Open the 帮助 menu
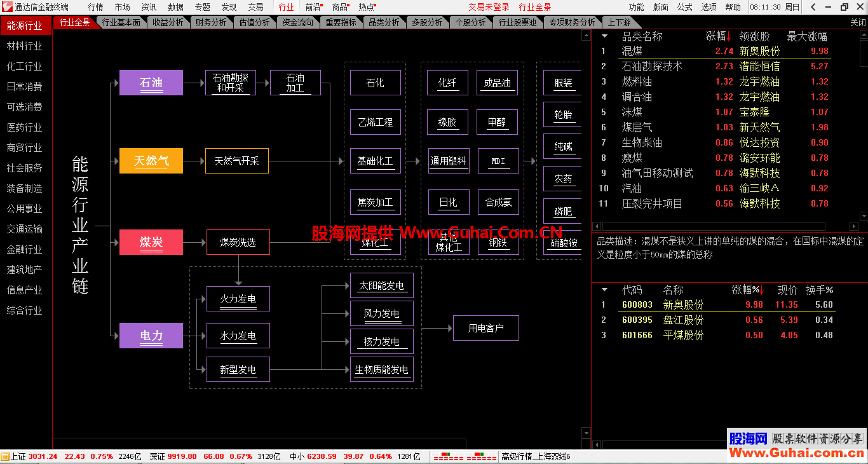The height and width of the screenshot is (464, 868). [733, 7]
